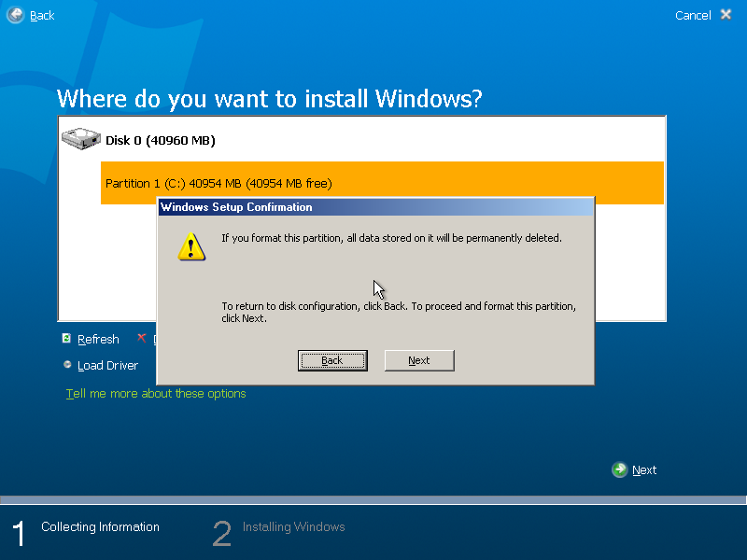Click the Cancel link at top-right
The width and height of the screenshot is (747, 560).
point(691,15)
